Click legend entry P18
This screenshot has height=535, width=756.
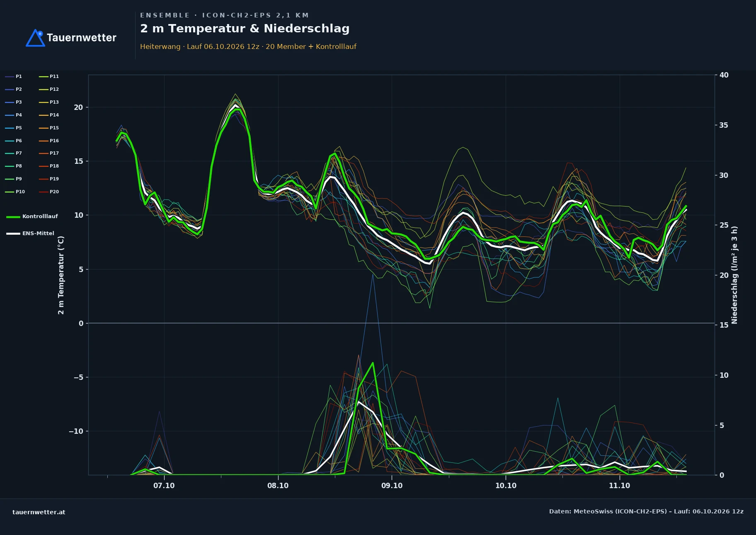pyautogui.click(x=49, y=166)
